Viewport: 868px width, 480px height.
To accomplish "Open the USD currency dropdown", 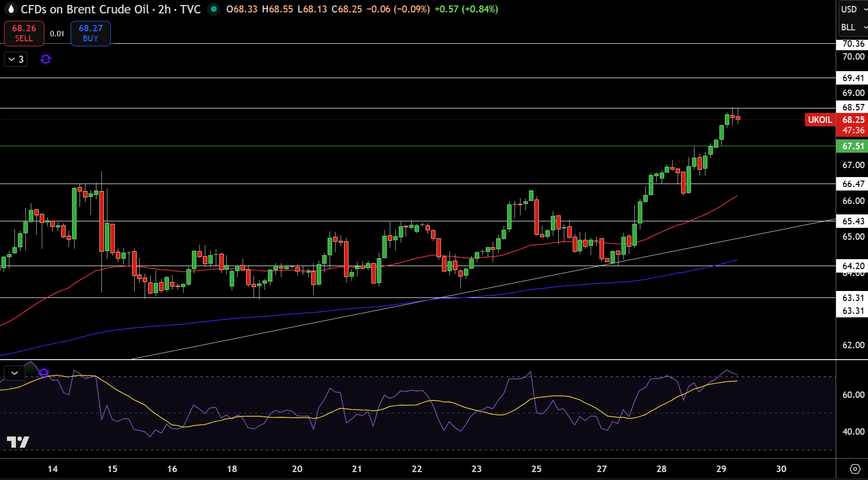I will coord(853,9).
